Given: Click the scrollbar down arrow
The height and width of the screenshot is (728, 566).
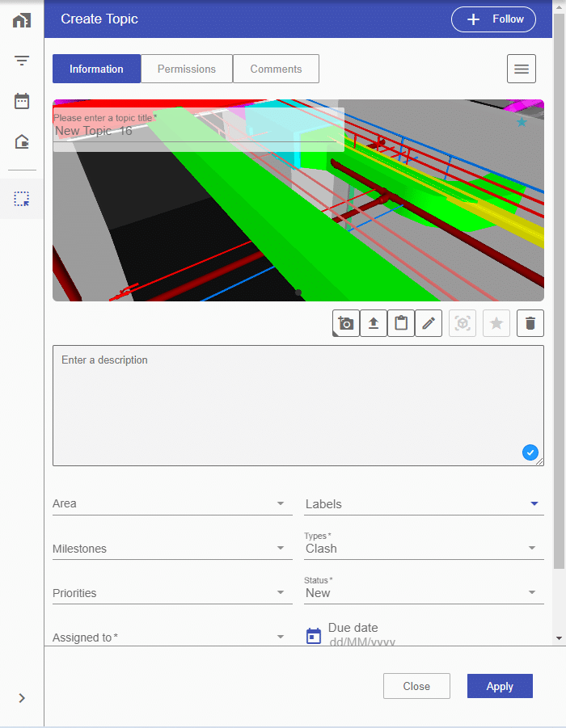Looking at the screenshot, I should (559, 638).
